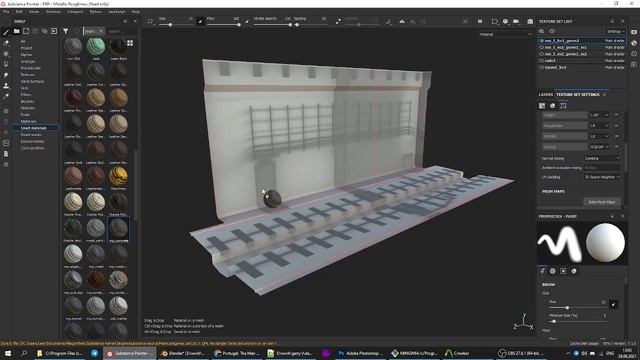Select Smart masks shelf category
Screen dimensions: 640x360
coord(31,135)
